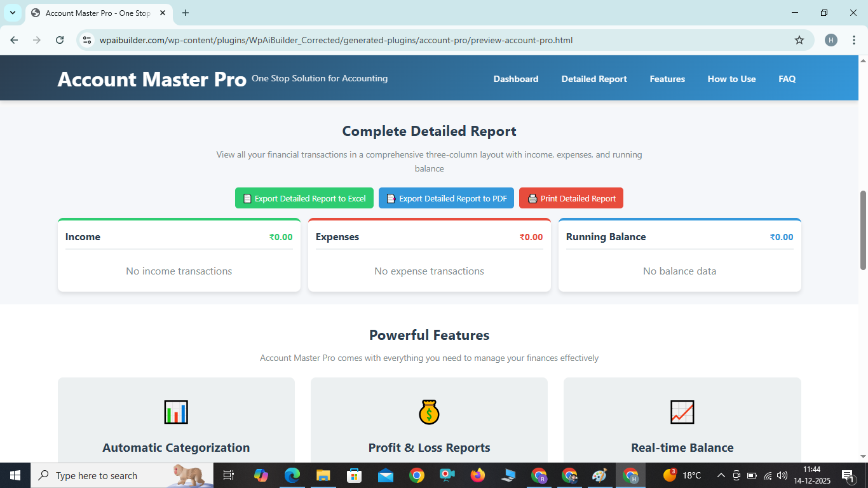Select the Features menu item
The image size is (868, 488).
(x=667, y=79)
